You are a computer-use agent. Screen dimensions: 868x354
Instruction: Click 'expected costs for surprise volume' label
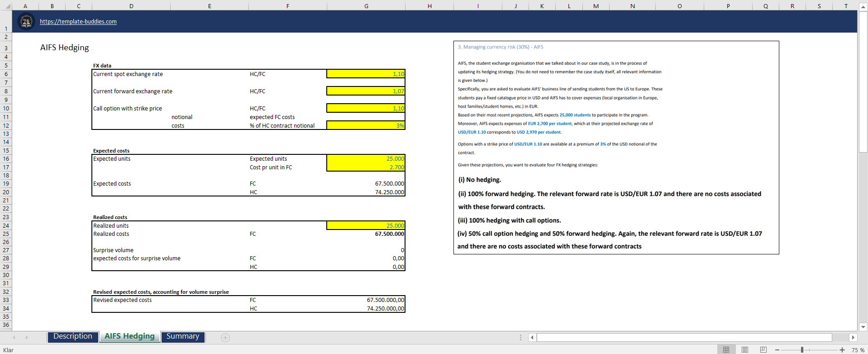point(137,258)
